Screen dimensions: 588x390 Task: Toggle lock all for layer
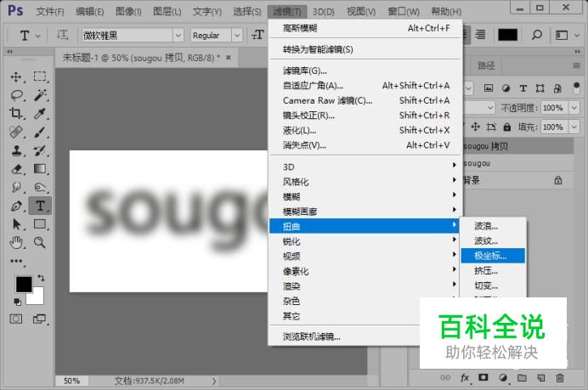[507, 127]
